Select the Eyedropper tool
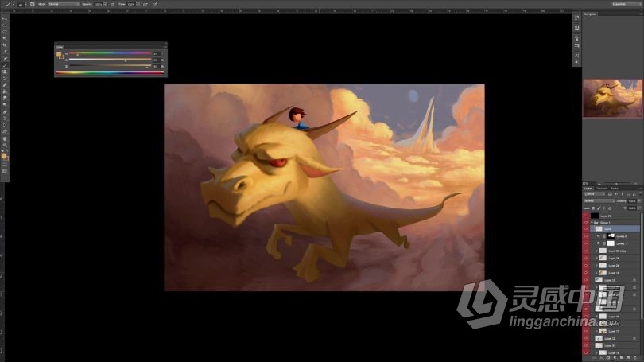 pyautogui.click(x=5, y=52)
